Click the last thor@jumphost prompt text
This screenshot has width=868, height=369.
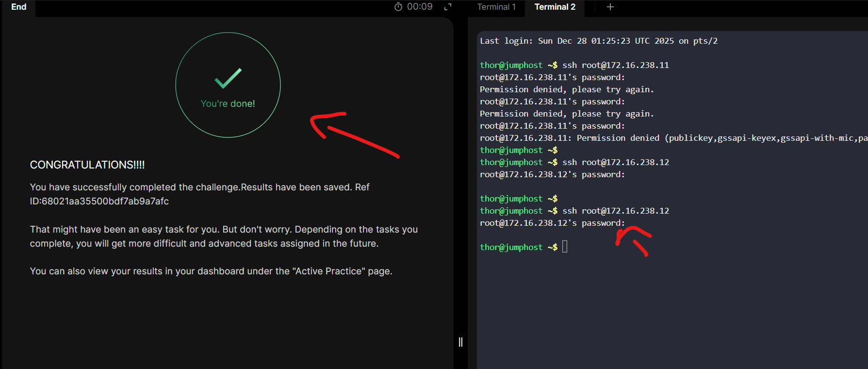pos(511,247)
